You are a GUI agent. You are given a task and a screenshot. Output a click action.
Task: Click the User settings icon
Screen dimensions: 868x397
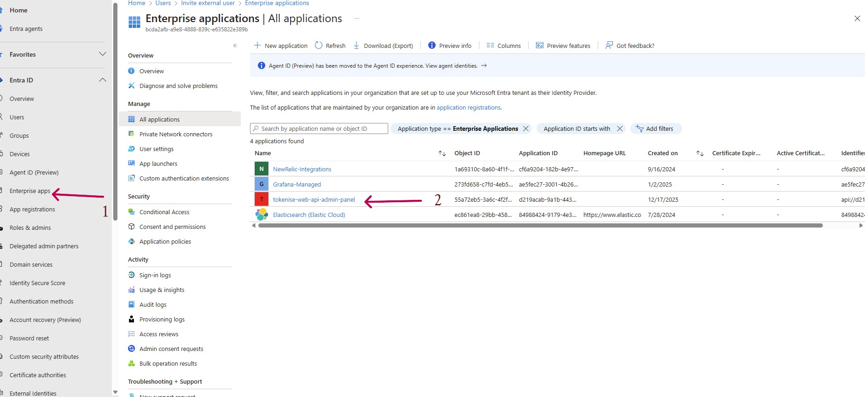[131, 149]
